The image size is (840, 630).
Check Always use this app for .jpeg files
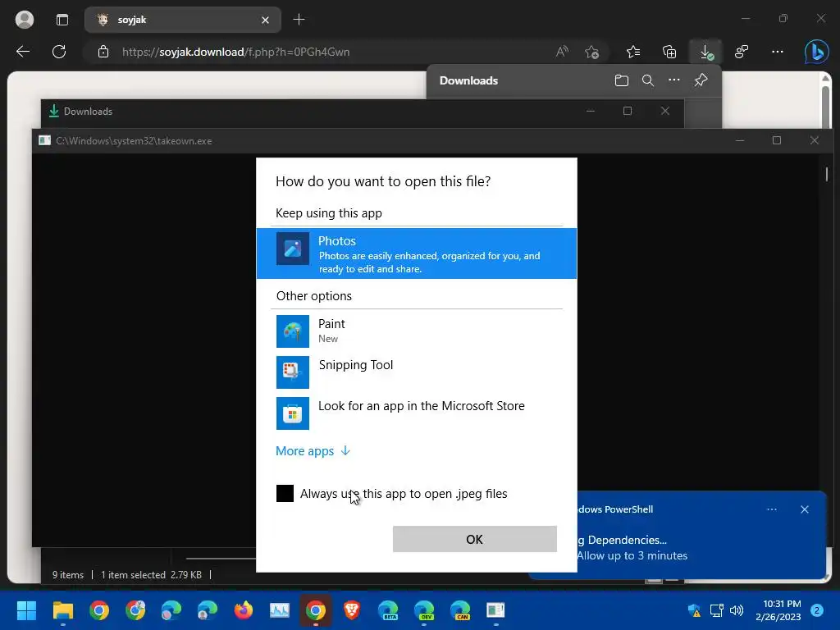point(285,493)
